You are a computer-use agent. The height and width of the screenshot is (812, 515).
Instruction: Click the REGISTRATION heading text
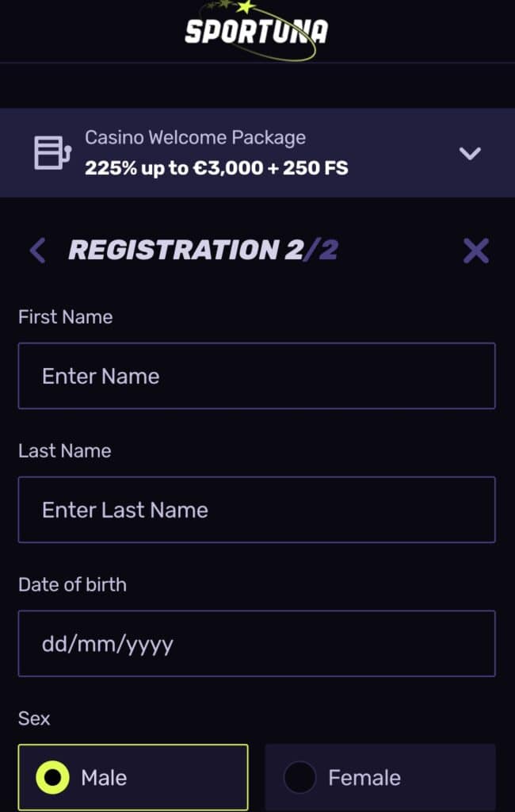(174, 250)
